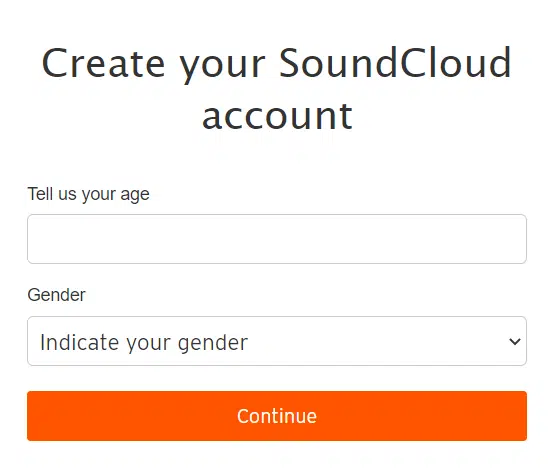This screenshot has height=474, width=555.
Task: Submit the form with Continue
Action: coord(277,416)
